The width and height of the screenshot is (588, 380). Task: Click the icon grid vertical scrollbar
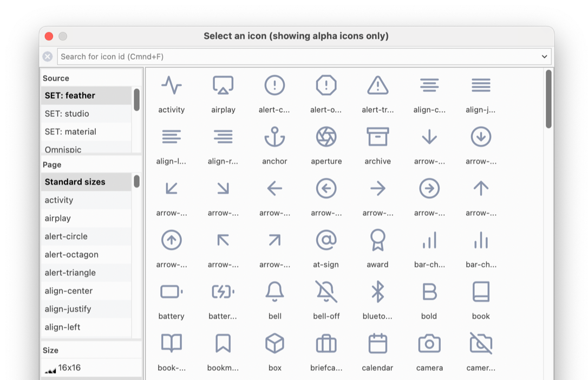pos(548,99)
